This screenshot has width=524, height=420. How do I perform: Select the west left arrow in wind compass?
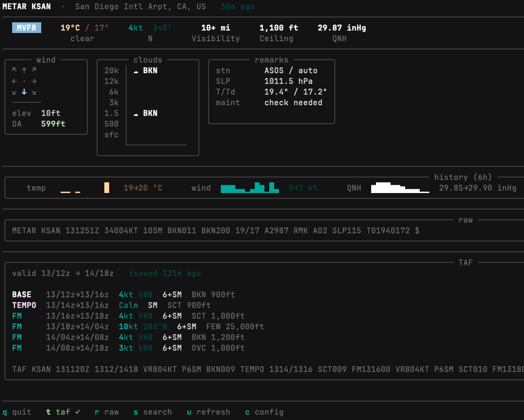point(15,81)
